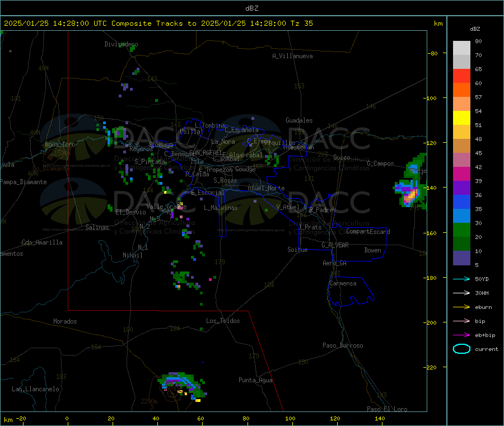Click the 'L_Malvinas' map label
Screen dimensions: 504x426
(x=221, y=208)
